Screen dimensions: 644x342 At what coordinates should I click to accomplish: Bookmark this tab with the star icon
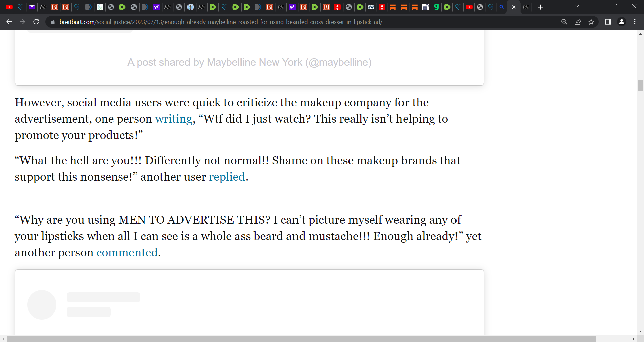pos(591,22)
